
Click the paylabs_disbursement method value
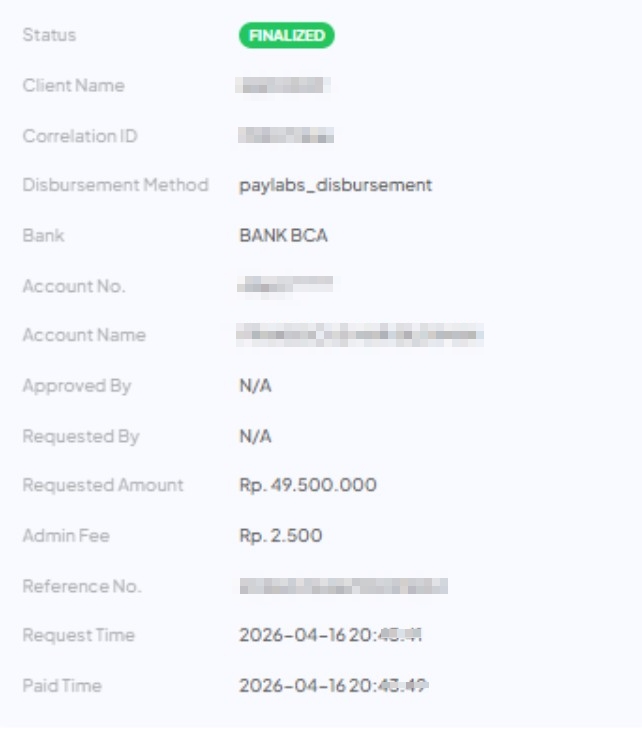click(335, 185)
